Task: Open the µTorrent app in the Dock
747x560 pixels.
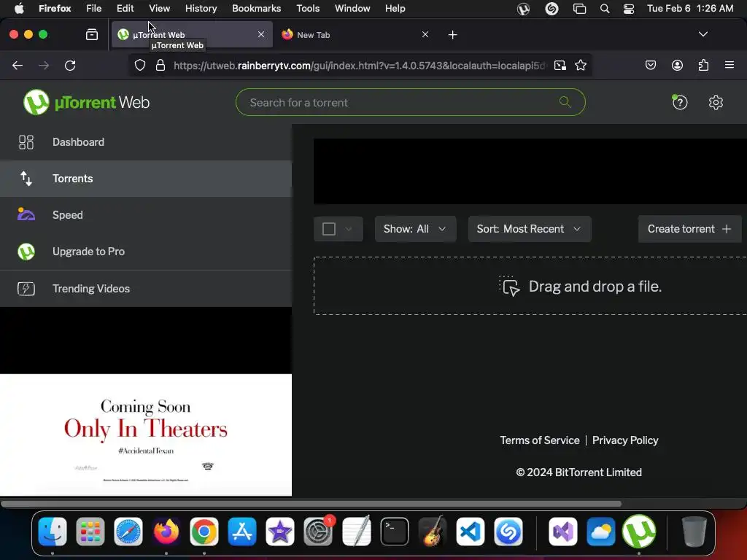Action: (639, 532)
